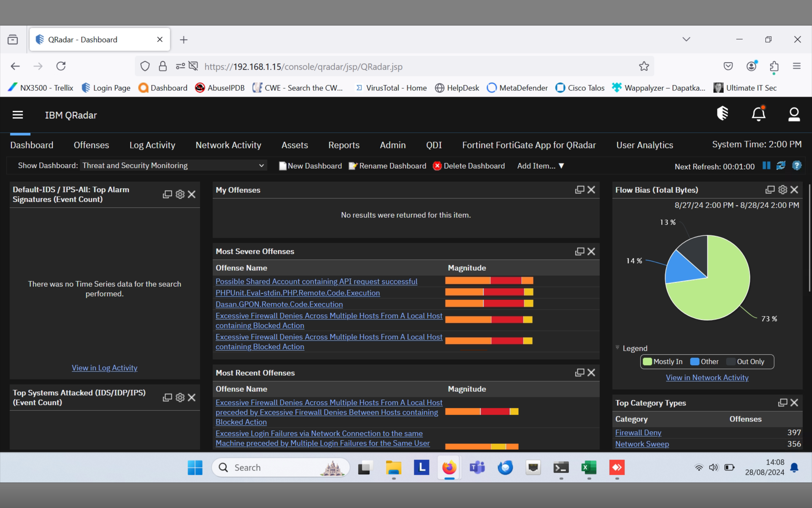Click the Windows Start button
The height and width of the screenshot is (508, 812).
[195, 467]
